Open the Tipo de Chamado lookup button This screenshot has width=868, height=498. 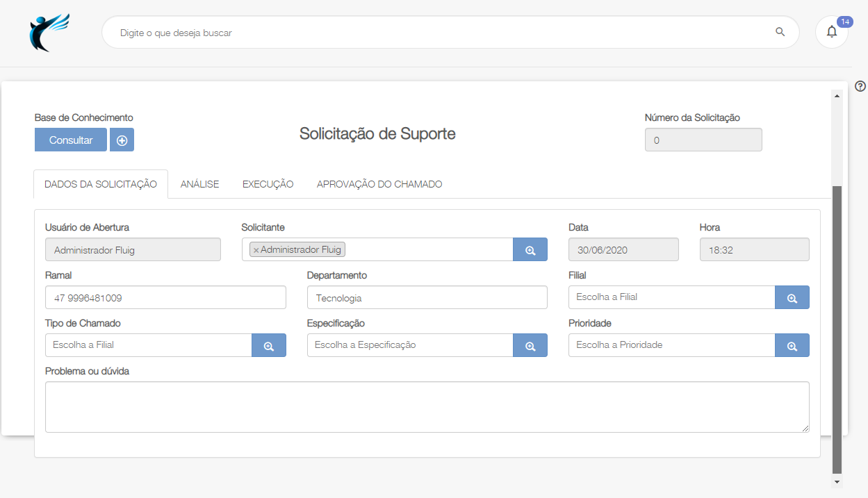pyautogui.click(x=268, y=346)
